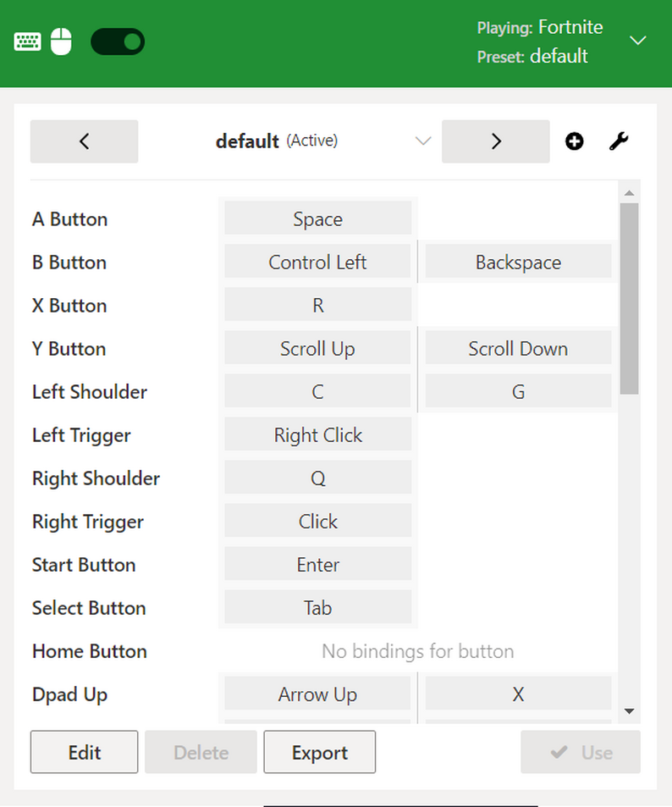672x807 pixels.
Task: Click the keyboard icon in header
Action: (27, 41)
